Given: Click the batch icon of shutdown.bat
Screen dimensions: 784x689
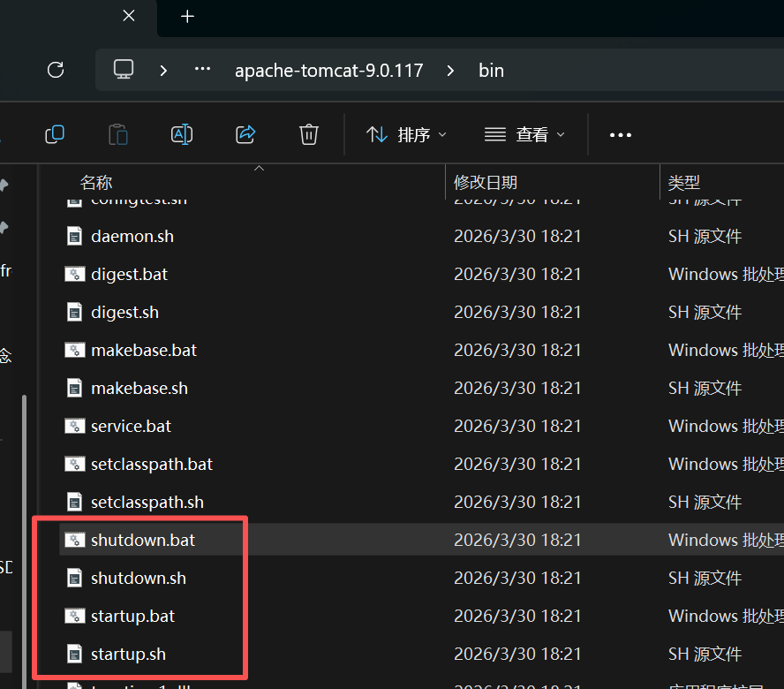Looking at the screenshot, I should point(74,540).
